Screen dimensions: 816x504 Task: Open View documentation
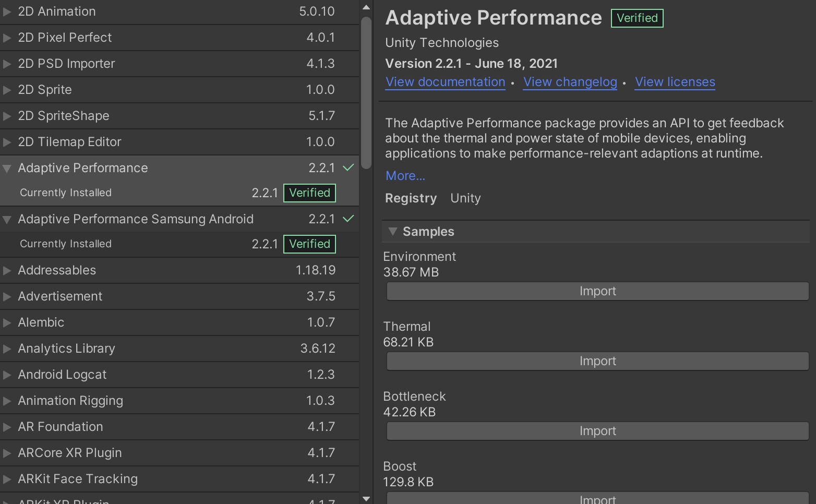(445, 82)
